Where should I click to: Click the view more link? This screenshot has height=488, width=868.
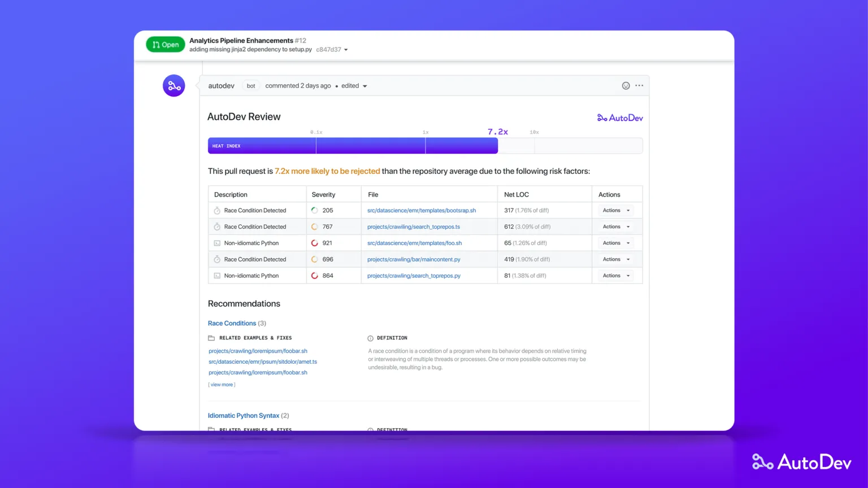[x=222, y=385]
